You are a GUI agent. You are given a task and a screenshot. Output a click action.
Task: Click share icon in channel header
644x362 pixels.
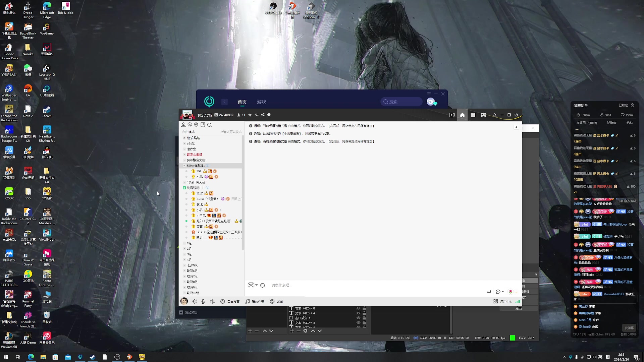(263, 115)
